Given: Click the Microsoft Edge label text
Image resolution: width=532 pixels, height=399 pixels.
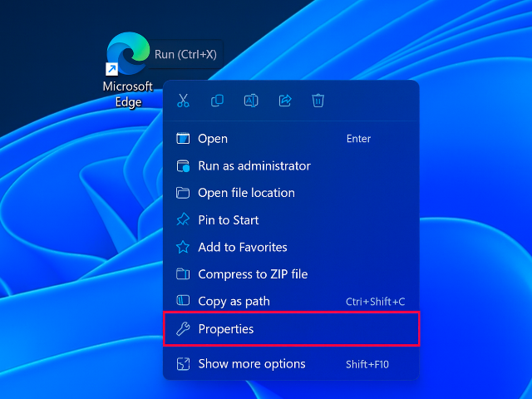Looking at the screenshot, I should pyautogui.click(x=127, y=94).
